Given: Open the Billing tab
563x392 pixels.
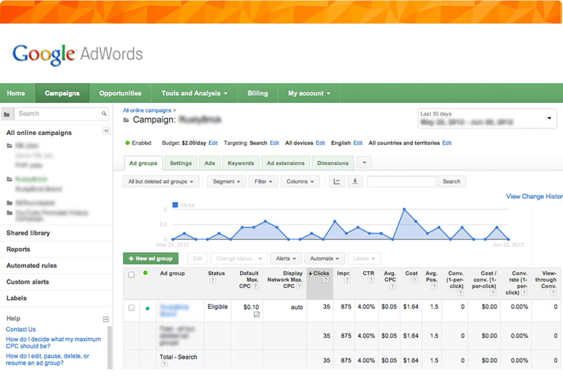Looking at the screenshot, I should [x=258, y=93].
